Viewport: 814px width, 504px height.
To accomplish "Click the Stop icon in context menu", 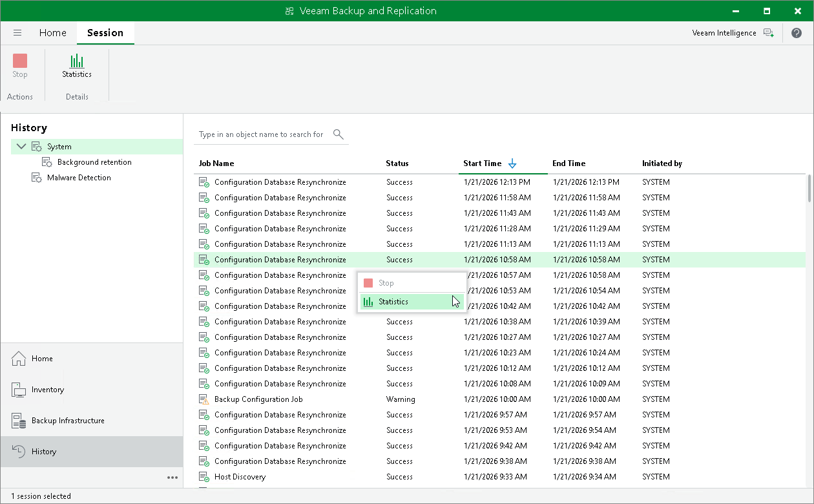I will [x=368, y=283].
